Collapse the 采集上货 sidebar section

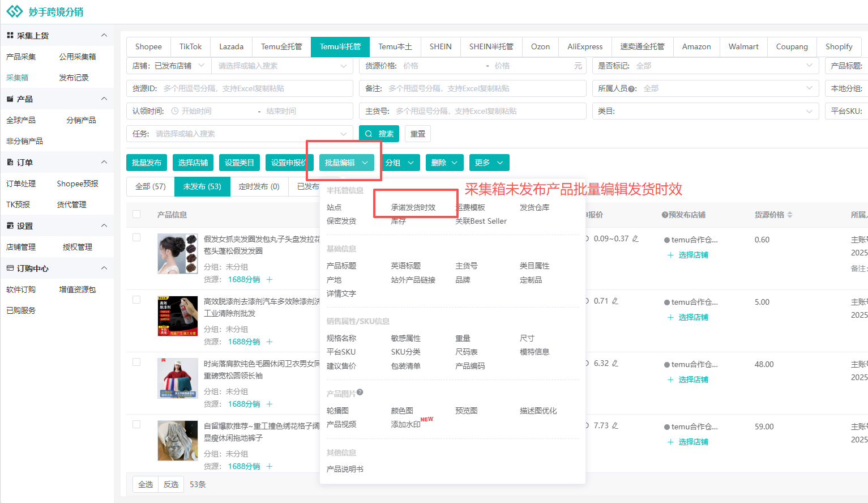104,35
